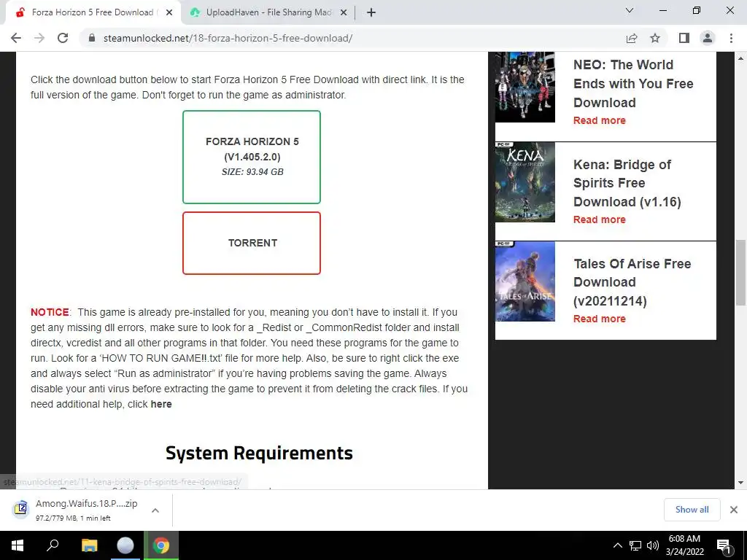
Task: Go back to the previous page
Action: 16,38
